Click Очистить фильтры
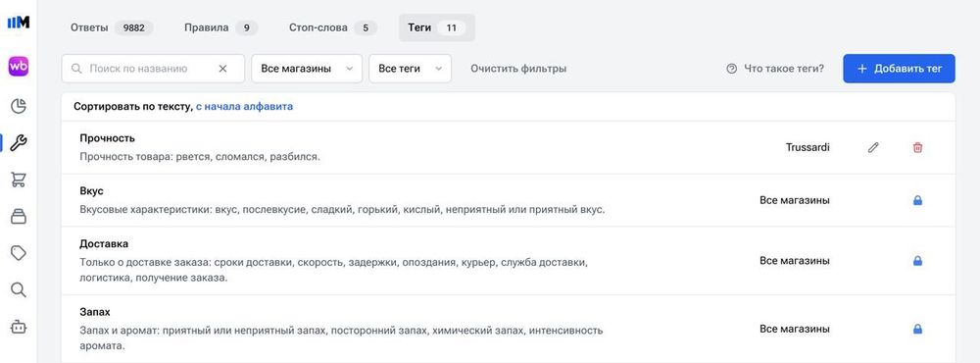The height and width of the screenshot is (363, 980). point(518,69)
